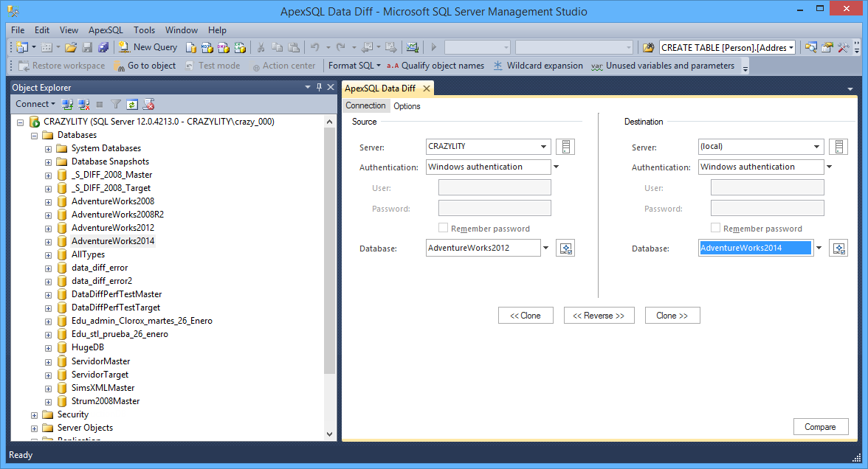Open the Solution Explorer icon
This screenshot has width=868, height=469.
[x=811, y=47]
